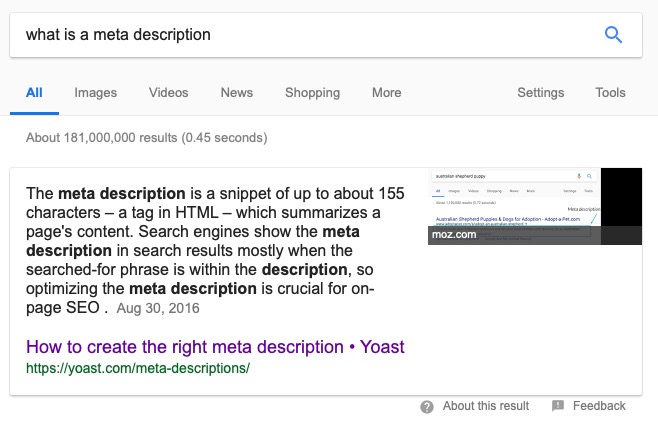Click the About this result text
This screenshot has width=658, height=425.
(x=486, y=406)
